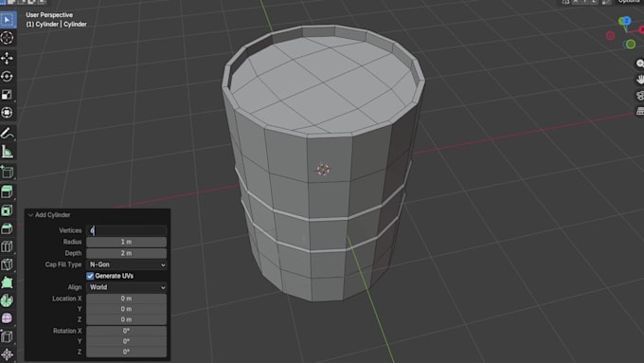The image size is (644, 363).
Task: Pick the Scale tool
Action: 7,94
